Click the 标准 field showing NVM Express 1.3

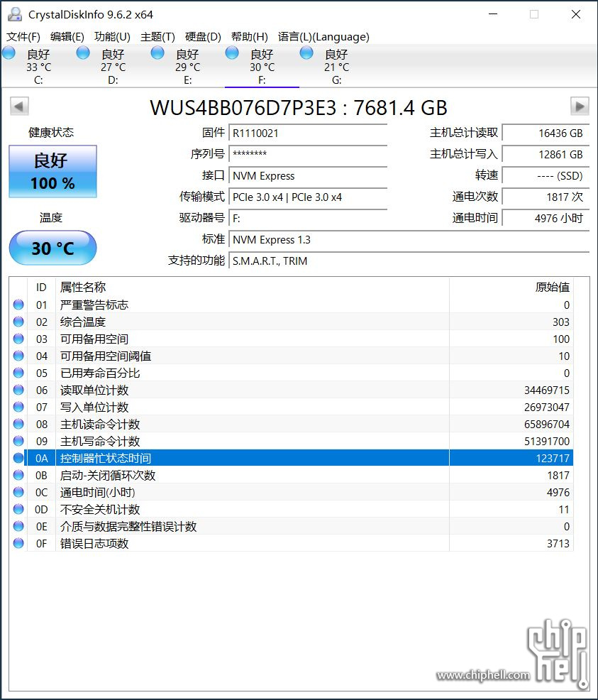[409, 240]
